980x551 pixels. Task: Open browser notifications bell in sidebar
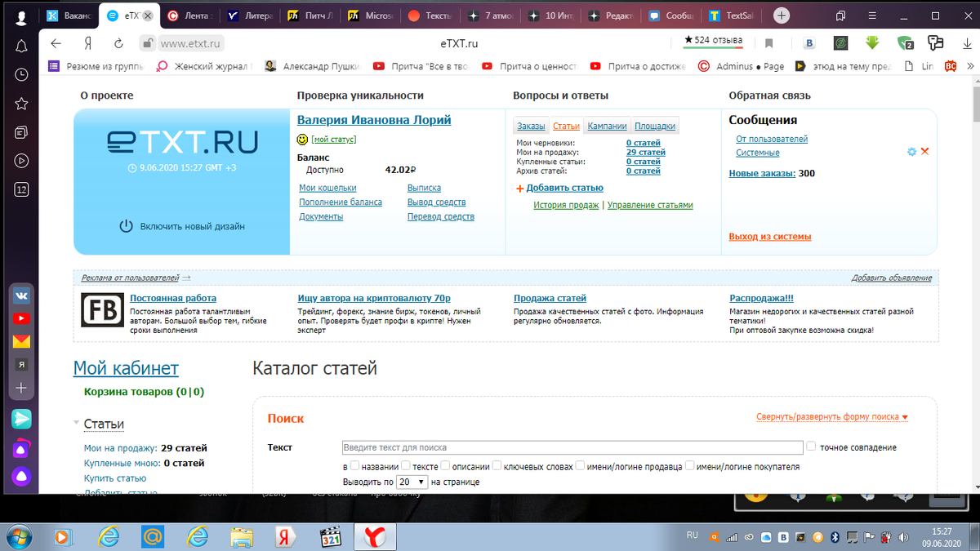(x=21, y=46)
